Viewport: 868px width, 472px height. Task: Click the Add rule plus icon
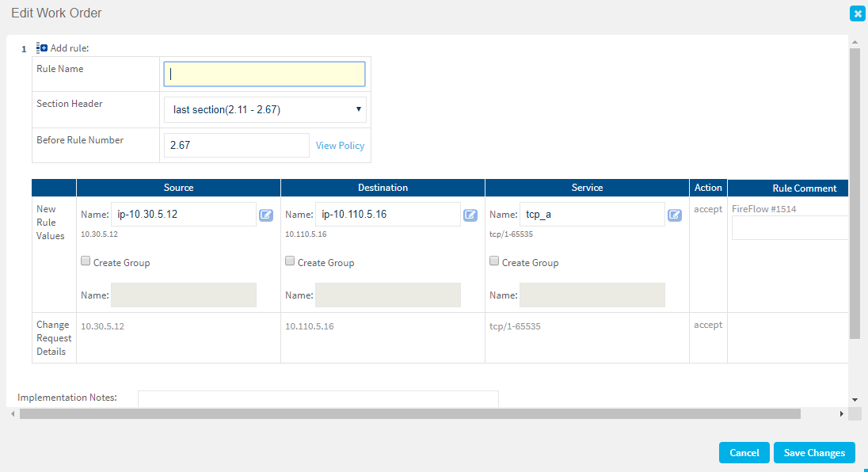click(x=42, y=48)
